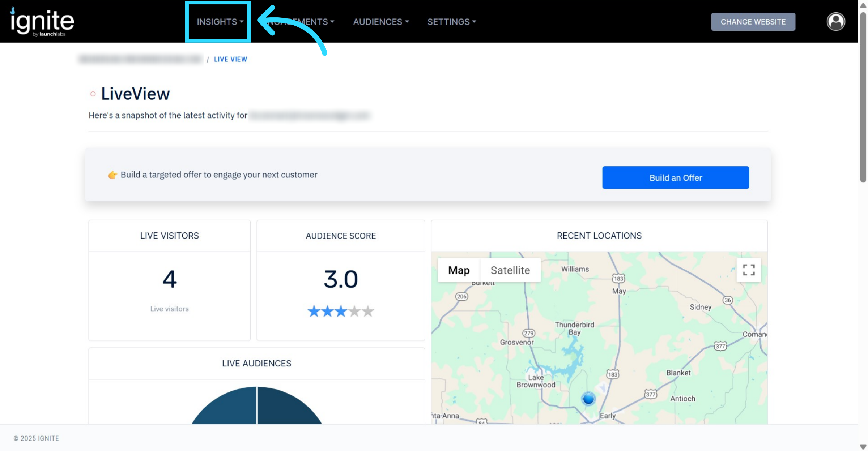Click the blue location marker on map
This screenshot has height=451, width=868.
588,399
